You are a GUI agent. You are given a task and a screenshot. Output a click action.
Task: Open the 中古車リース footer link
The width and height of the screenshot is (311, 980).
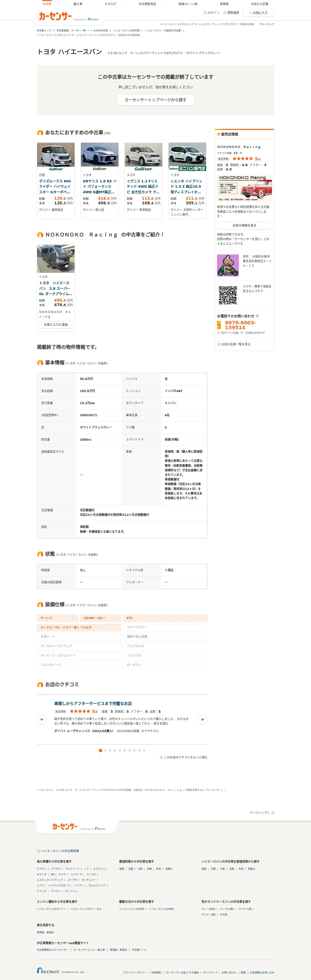tap(139, 950)
